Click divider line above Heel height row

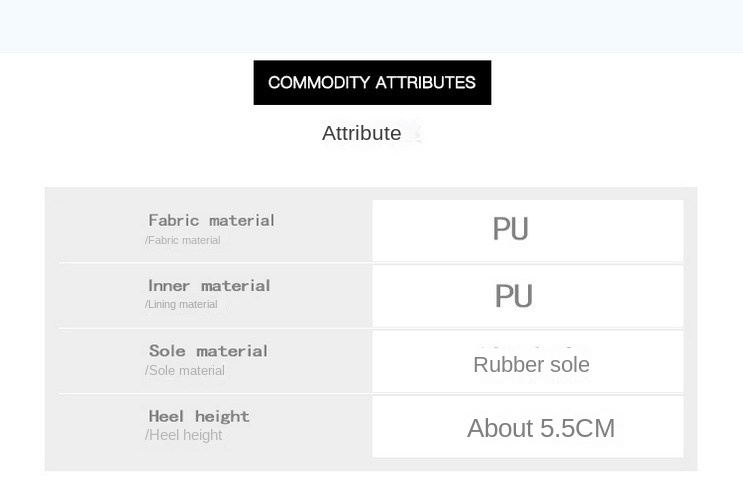pos(215,393)
